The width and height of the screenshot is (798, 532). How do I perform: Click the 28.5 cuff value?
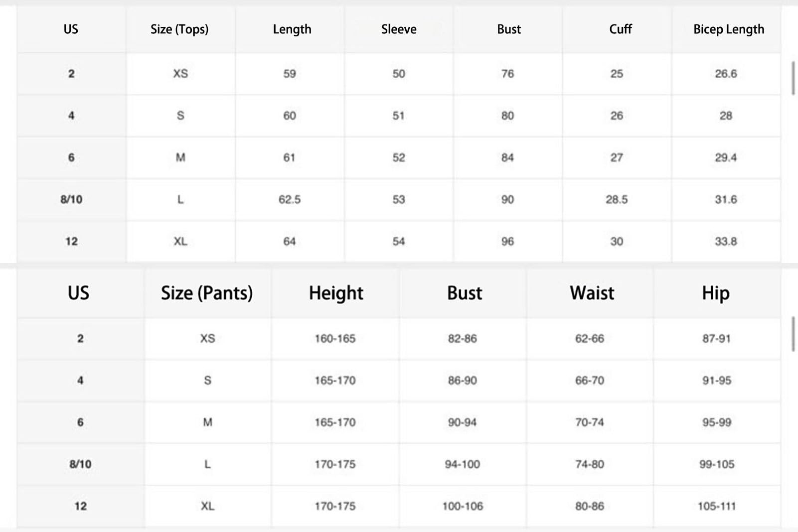617,199
